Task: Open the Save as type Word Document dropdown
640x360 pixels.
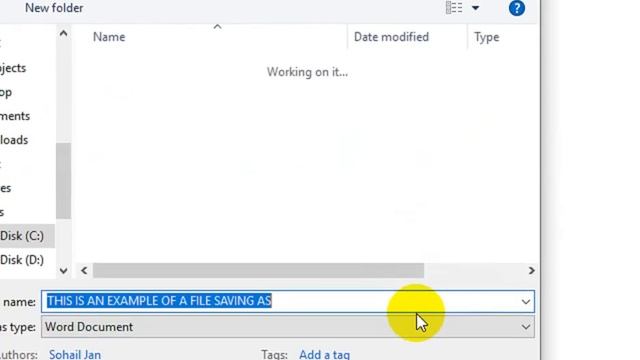Action: [x=288, y=327]
